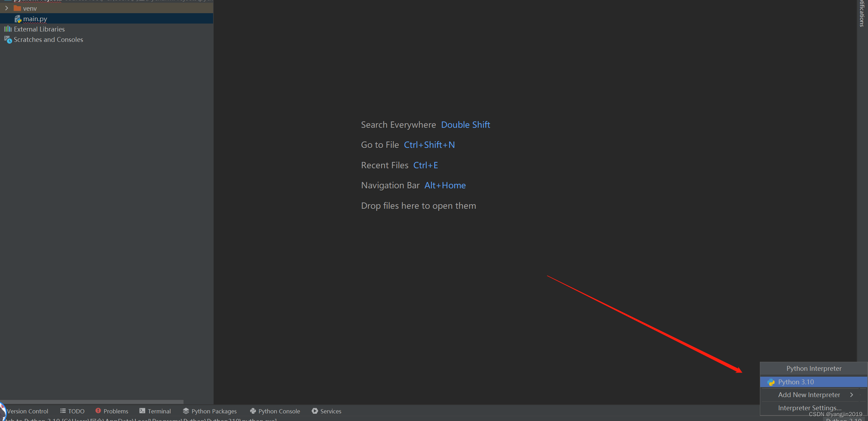Open the Problems tool window

116,411
